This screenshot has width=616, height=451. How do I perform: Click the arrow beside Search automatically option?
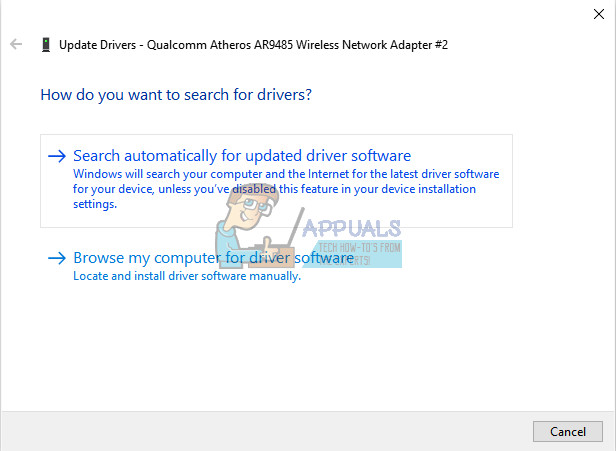pyautogui.click(x=57, y=156)
